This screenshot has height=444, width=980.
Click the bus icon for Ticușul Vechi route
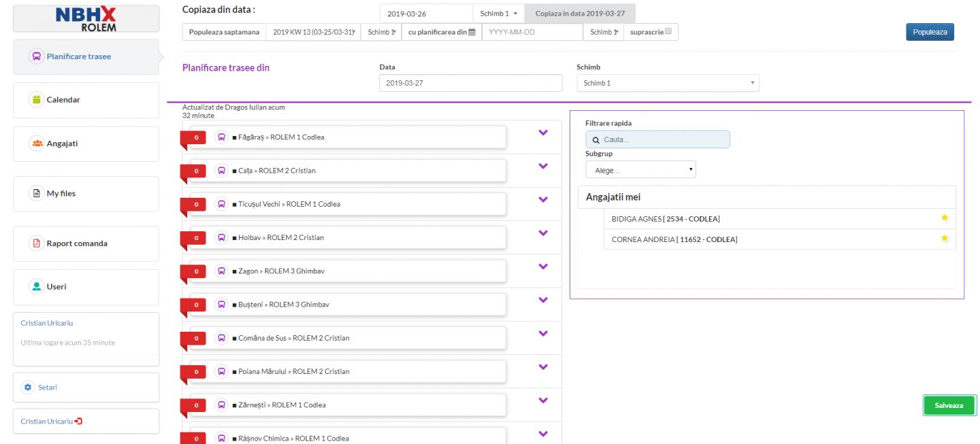(221, 204)
